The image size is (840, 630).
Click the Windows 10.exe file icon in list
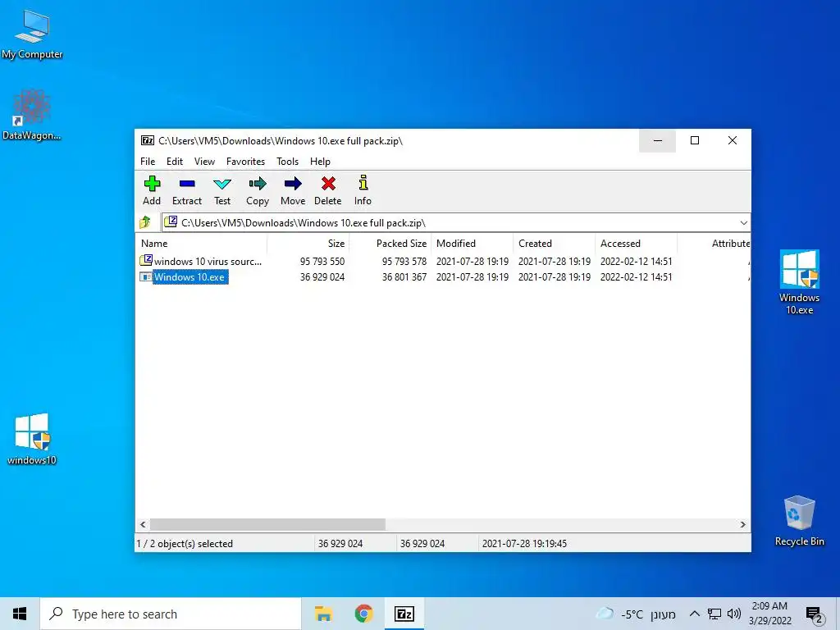tap(146, 277)
